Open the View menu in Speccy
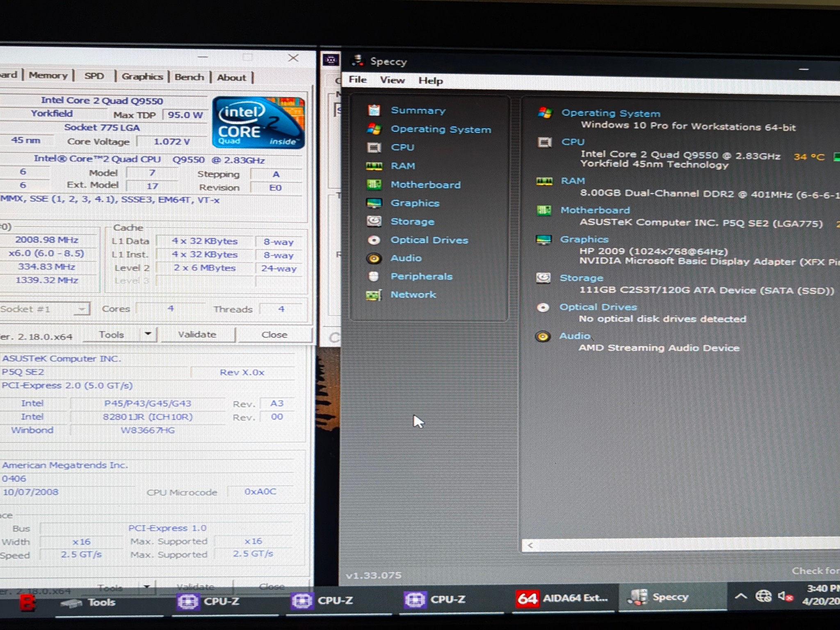The height and width of the screenshot is (630, 840). click(x=392, y=80)
